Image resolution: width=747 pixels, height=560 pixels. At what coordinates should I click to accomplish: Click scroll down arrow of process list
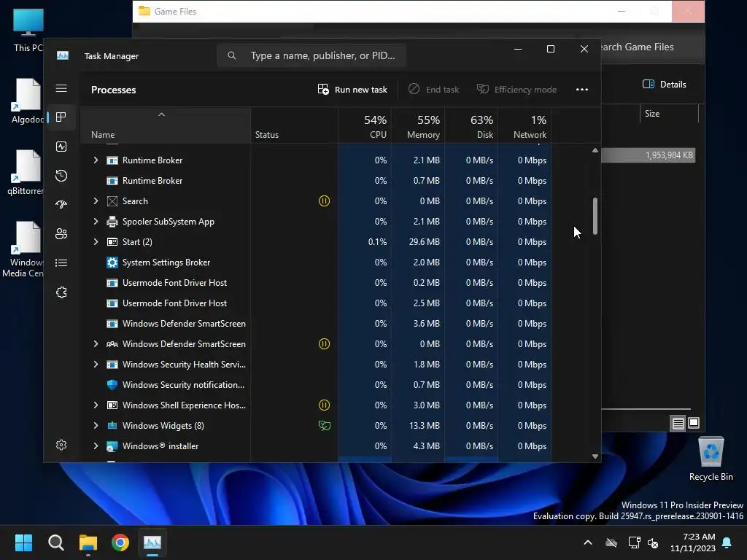(x=595, y=456)
